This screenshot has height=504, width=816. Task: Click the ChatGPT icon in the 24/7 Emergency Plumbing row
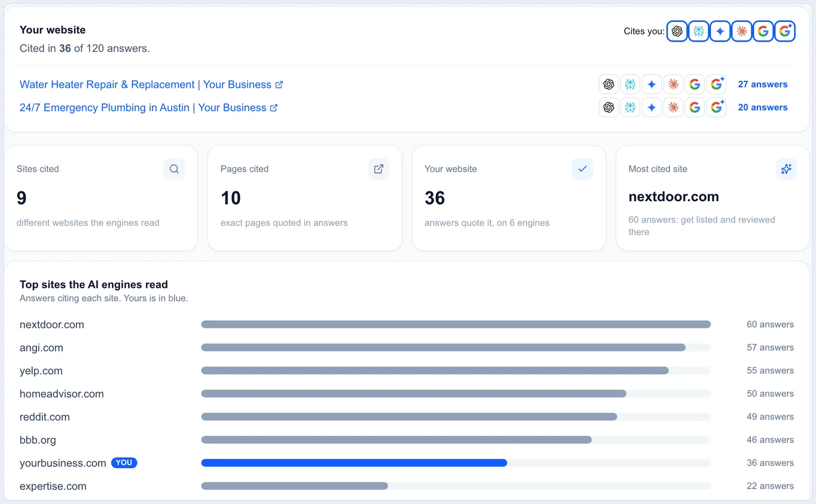coord(609,108)
